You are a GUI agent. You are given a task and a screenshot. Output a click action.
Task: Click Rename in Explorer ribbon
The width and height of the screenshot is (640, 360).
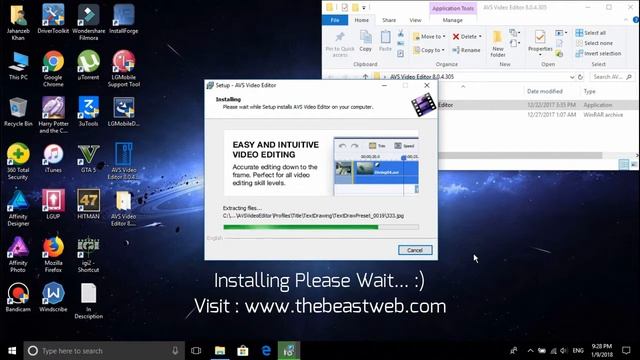(x=466, y=50)
